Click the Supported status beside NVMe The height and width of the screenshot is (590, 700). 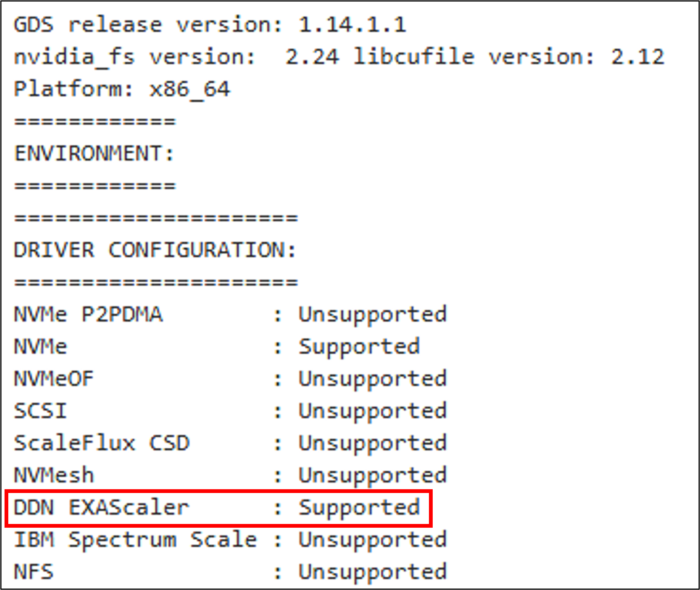(359, 347)
